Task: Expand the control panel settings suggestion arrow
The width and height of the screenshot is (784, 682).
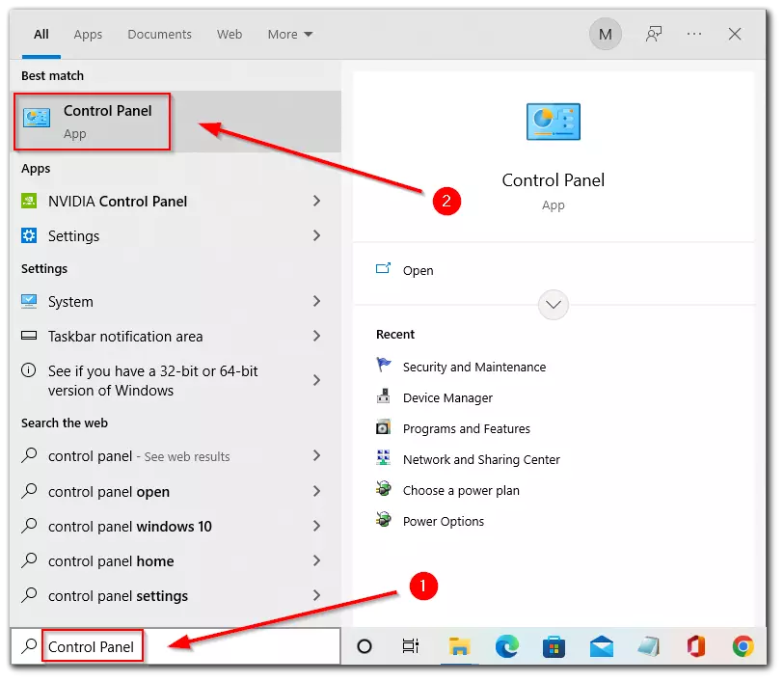Action: [316, 595]
